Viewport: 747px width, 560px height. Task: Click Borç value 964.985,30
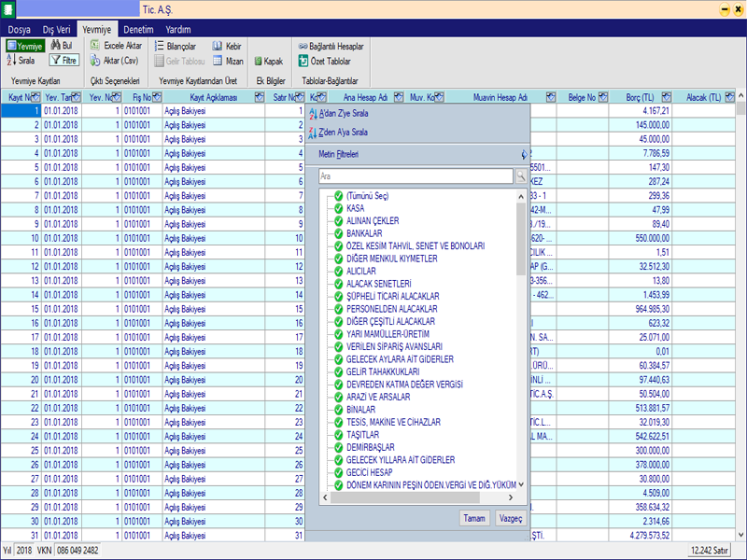tap(652, 309)
